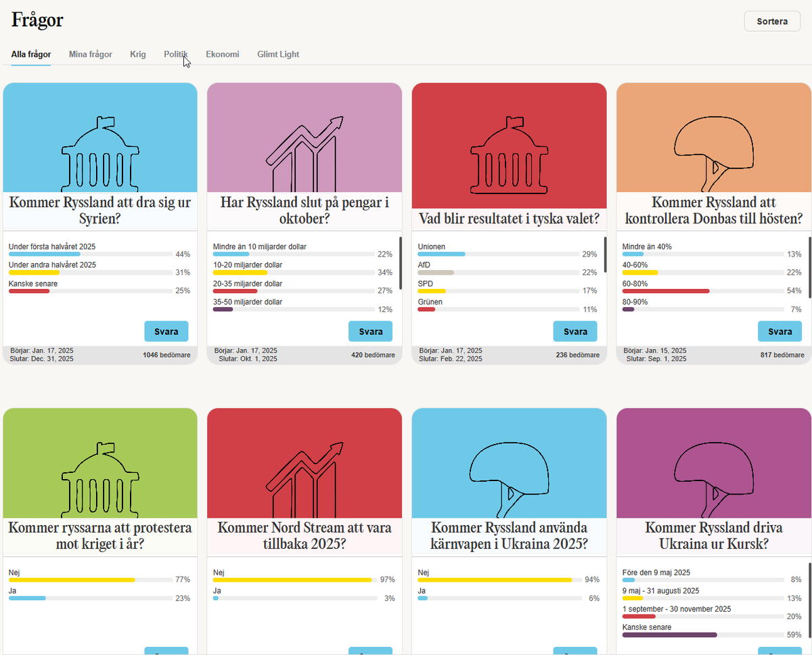Click Svara on the Syrien question card
This screenshot has width=812, height=655.
point(166,332)
